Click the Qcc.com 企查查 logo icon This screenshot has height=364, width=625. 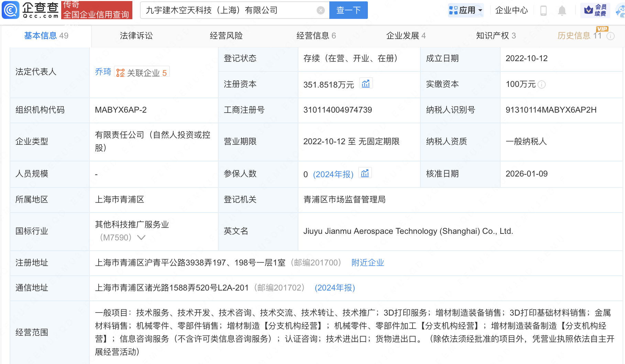tap(11, 10)
